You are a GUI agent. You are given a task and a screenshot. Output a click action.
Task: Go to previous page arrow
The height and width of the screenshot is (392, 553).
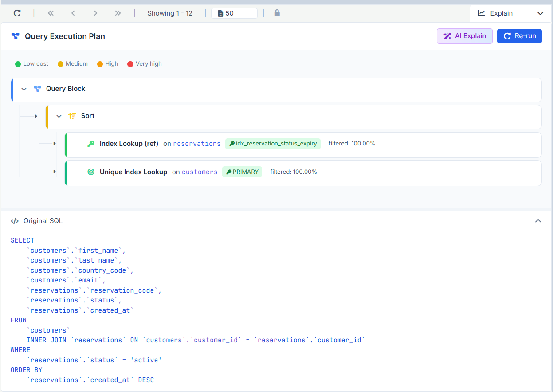click(73, 13)
